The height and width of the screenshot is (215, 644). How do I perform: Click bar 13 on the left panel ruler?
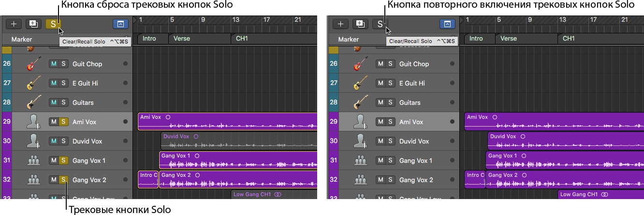pos(235,20)
